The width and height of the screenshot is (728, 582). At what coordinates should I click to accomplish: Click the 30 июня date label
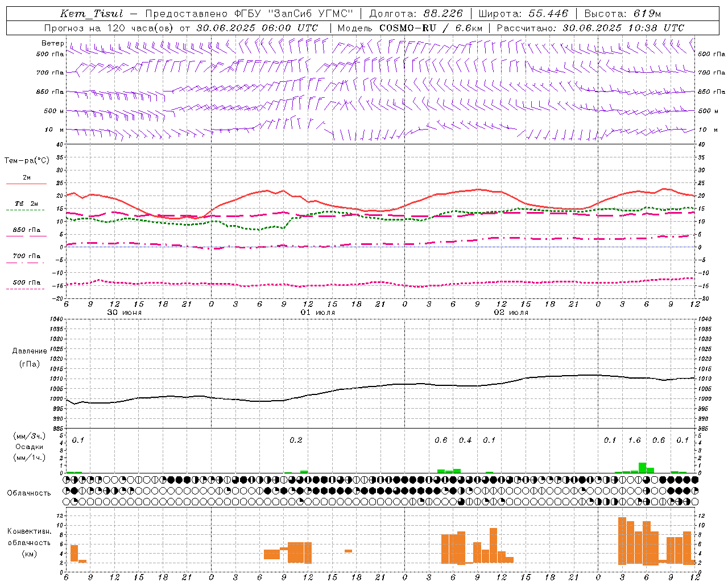pyautogui.click(x=125, y=313)
